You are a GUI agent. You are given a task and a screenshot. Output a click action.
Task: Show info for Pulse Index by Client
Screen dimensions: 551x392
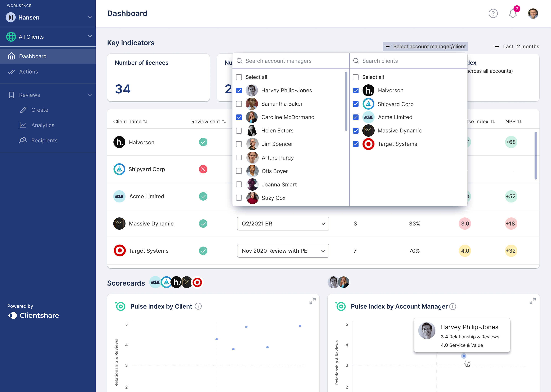click(x=198, y=306)
